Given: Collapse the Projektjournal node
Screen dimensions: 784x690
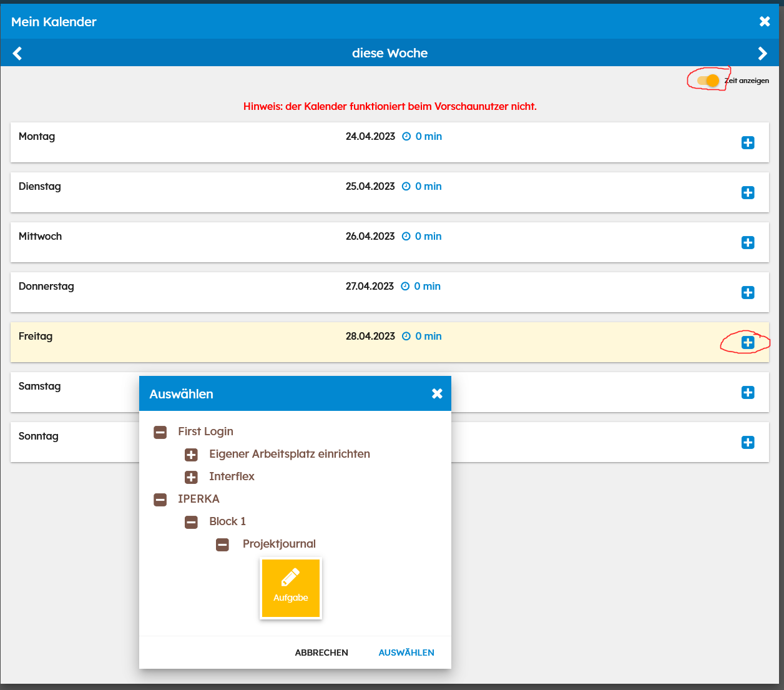Looking at the screenshot, I should click(x=223, y=545).
